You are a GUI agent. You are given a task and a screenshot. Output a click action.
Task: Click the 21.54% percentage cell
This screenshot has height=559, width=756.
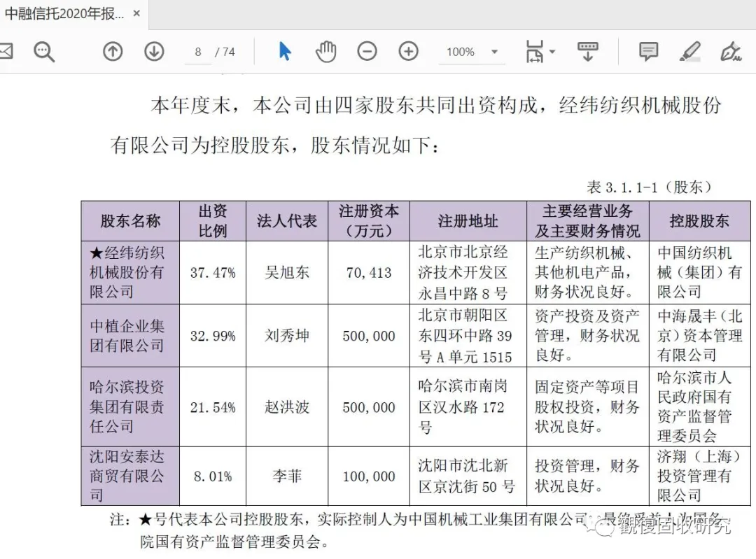(x=213, y=407)
